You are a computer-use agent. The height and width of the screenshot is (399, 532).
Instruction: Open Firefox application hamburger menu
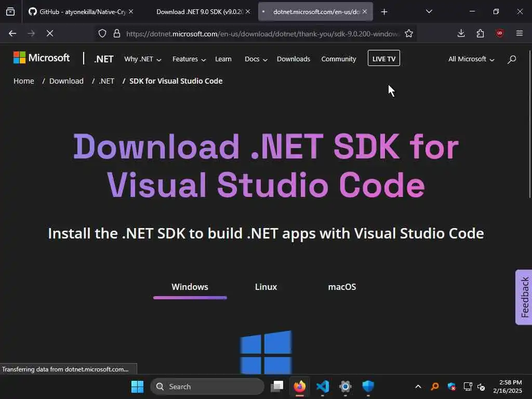(520, 33)
